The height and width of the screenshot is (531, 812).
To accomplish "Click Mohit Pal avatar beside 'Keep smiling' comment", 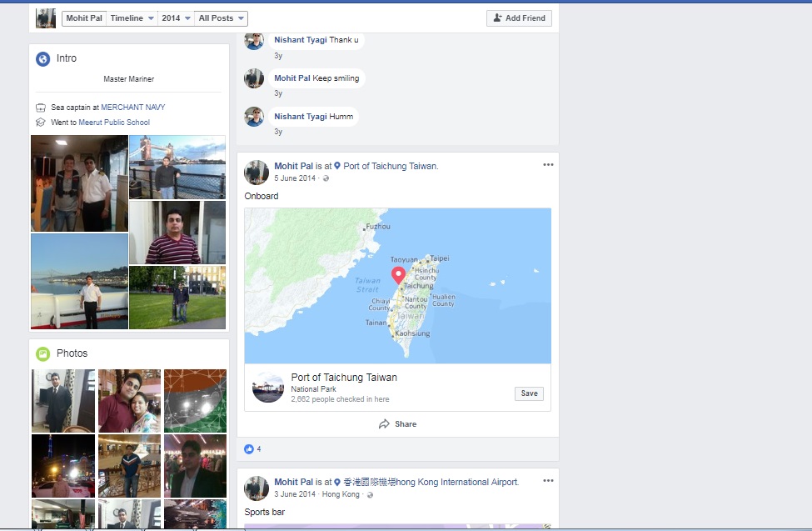I will [x=254, y=78].
